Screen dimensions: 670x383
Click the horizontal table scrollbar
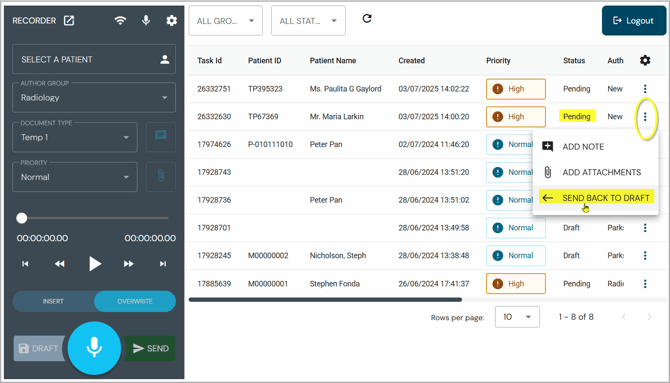click(325, 300)
